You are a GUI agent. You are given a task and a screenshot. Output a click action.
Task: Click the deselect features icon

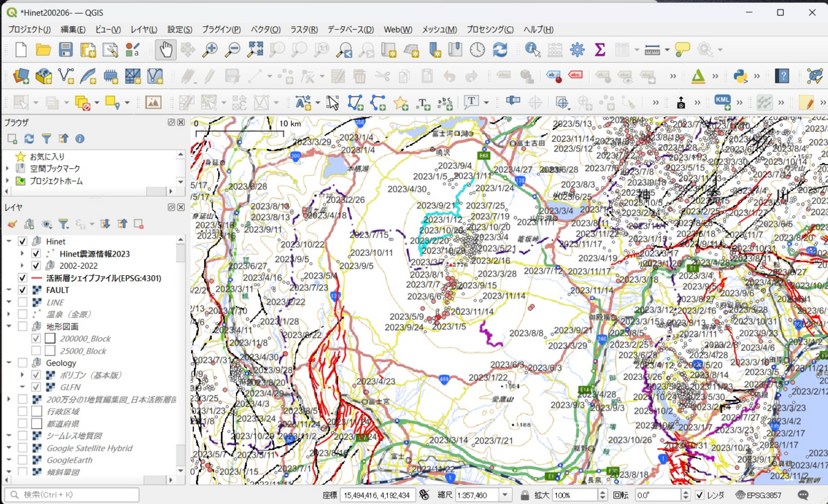coord(82,103)
